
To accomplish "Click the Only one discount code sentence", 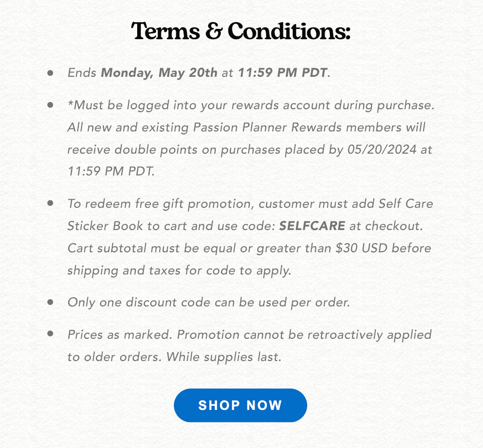I will click(209, 302).
